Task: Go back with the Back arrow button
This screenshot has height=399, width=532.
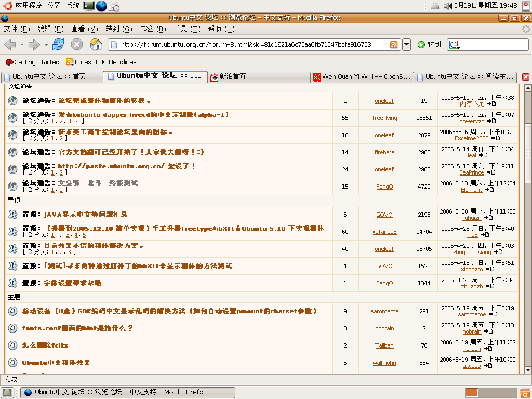Action: pyautogui.click(x=10, y=45)
